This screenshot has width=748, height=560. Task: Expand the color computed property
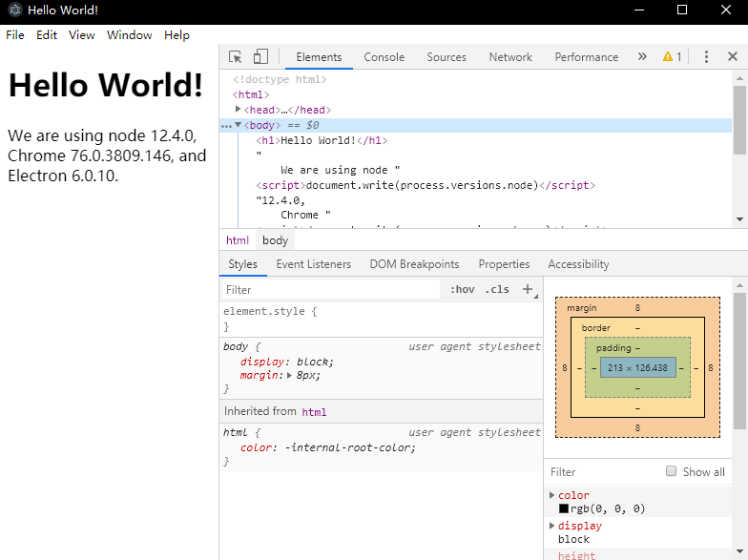coord(552,495)
